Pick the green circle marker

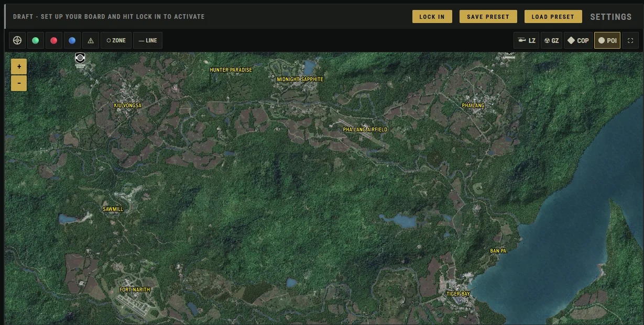pos(35,40)
